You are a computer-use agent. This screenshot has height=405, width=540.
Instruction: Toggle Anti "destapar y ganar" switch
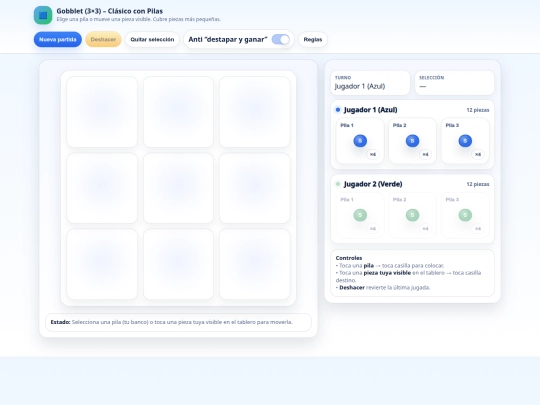click(280, 39)
